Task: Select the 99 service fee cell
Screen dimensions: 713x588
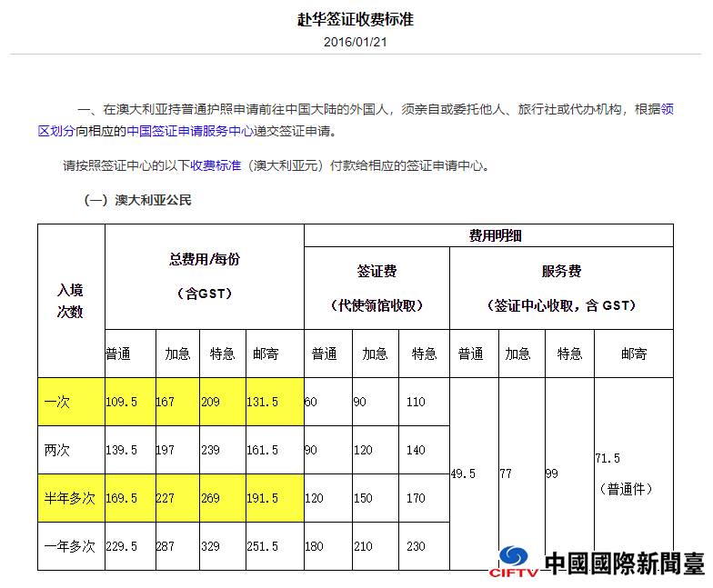Action: pos(569,474)
